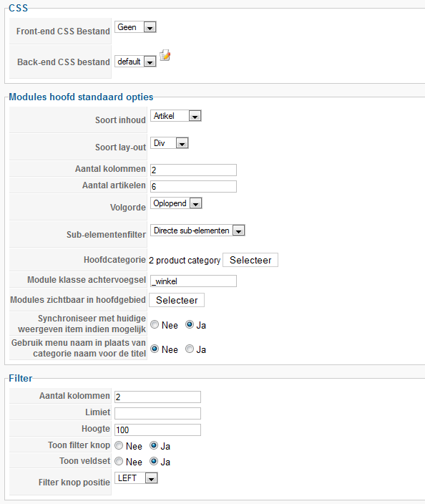Select Ja for Gebruik menu naam option
The image size is (425, 504).
190,349
